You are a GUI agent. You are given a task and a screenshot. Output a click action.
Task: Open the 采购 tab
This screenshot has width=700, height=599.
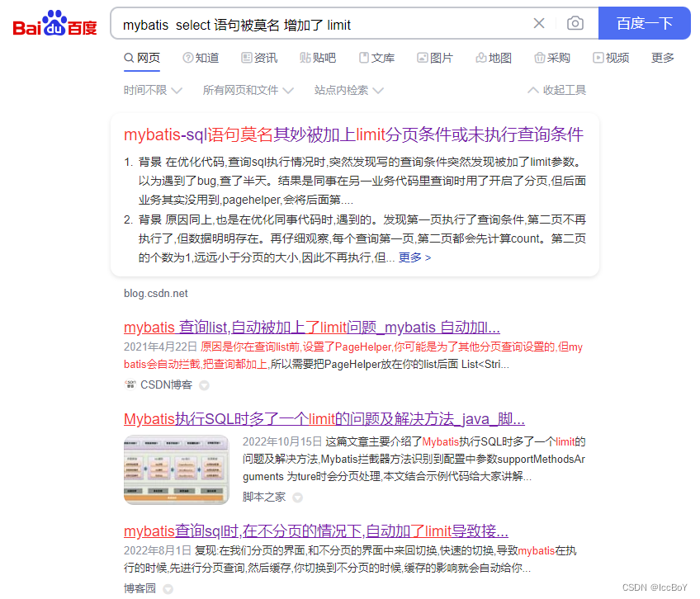[x=552, y=58]
